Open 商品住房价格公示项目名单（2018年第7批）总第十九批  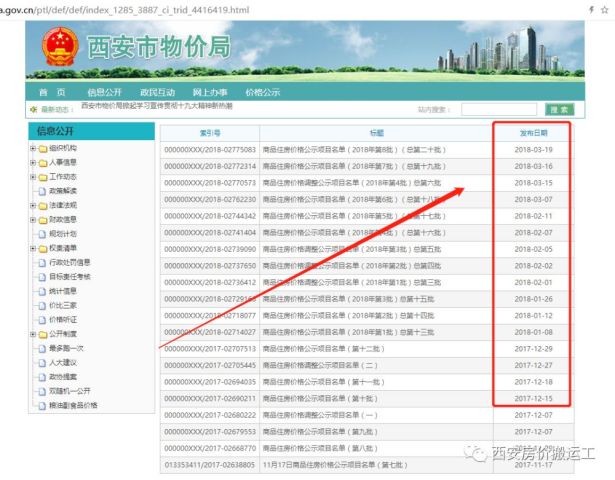click(355, 166)
